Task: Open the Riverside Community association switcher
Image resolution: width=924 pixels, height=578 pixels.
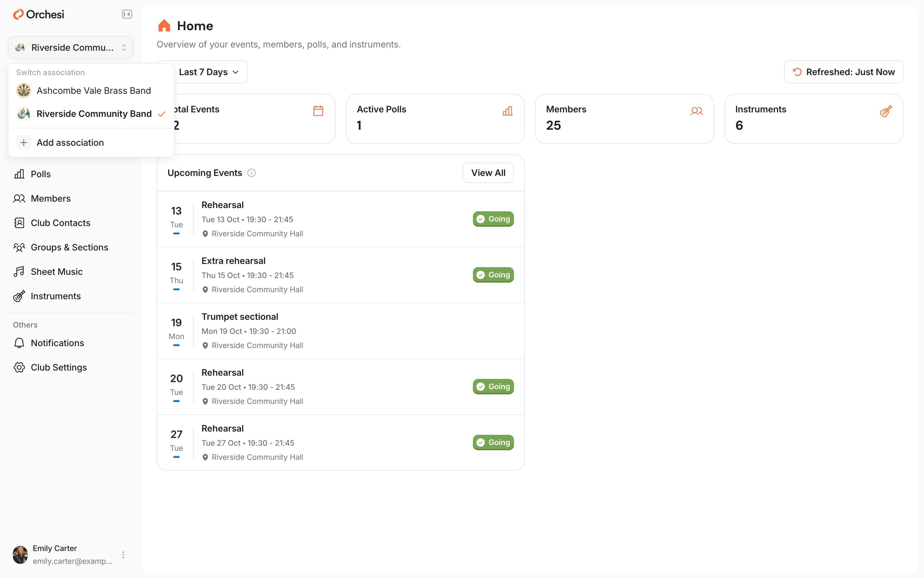Action: (x=71, y=48)
